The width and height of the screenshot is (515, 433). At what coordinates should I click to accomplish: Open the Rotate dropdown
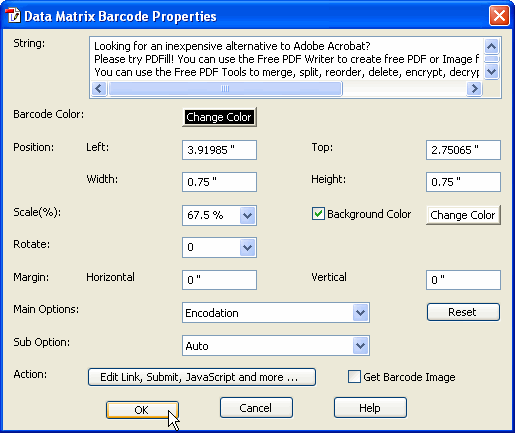[x=247, y=247]
